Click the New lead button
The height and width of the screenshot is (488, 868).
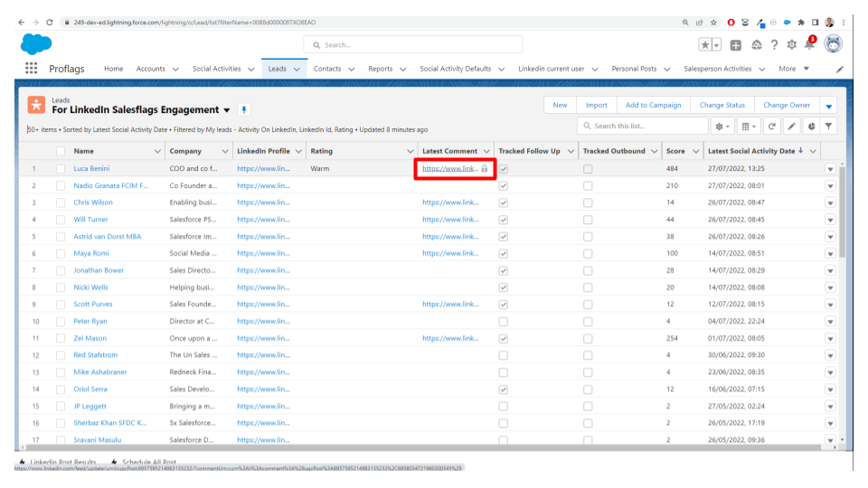click(560, 105)
